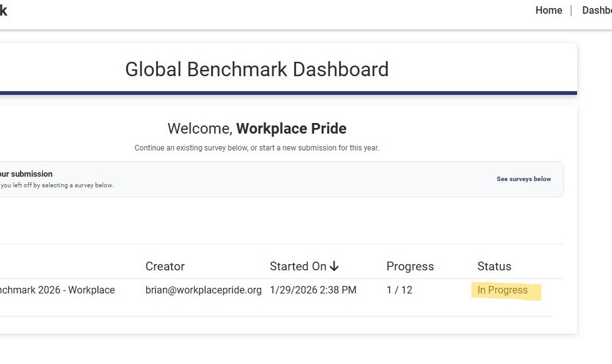
Task: Sort by the Started On column header text
Action: 298,267
